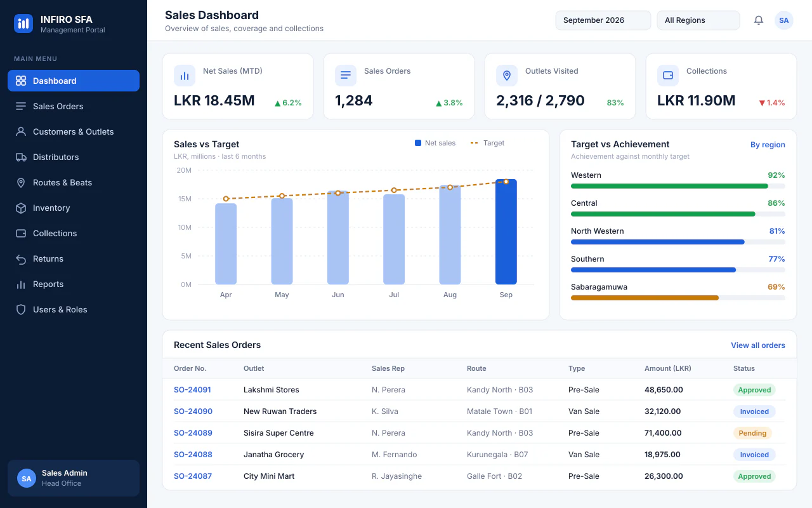The height and width of the screenshot is (508, 812).
Task: Click the Galle Fort · B02 route cell
Action: [494, 476]
